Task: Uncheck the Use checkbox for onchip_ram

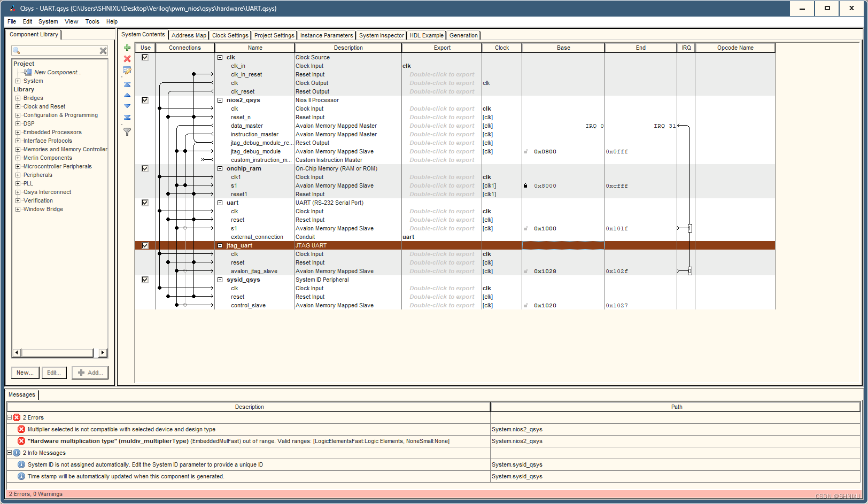Action: pyautogui.click(x=145, y=168)
